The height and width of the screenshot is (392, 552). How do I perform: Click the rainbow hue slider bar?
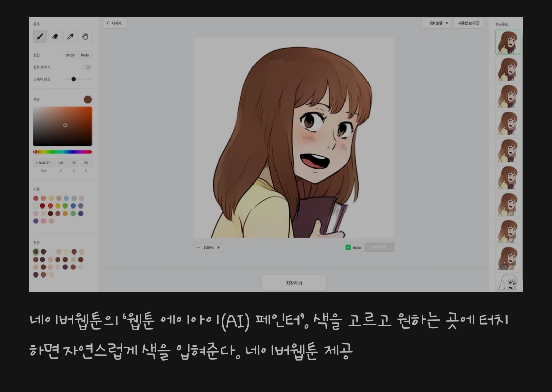tap(63, 152)
